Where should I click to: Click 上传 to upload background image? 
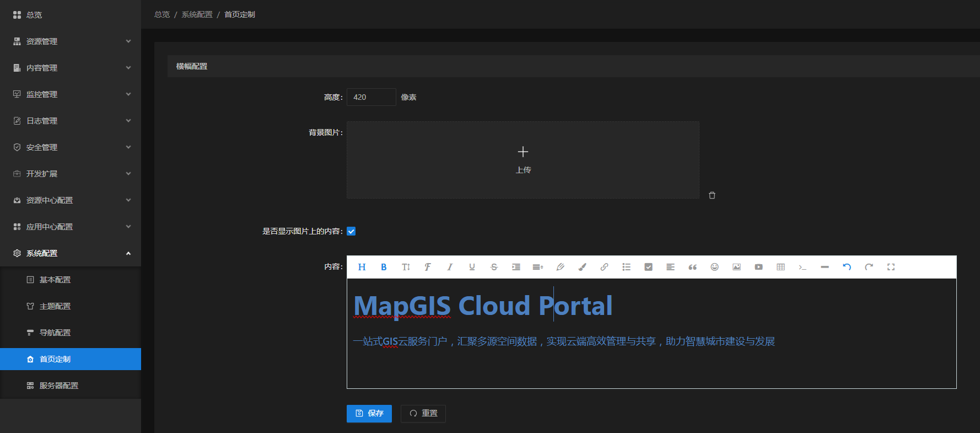[523, 160]
